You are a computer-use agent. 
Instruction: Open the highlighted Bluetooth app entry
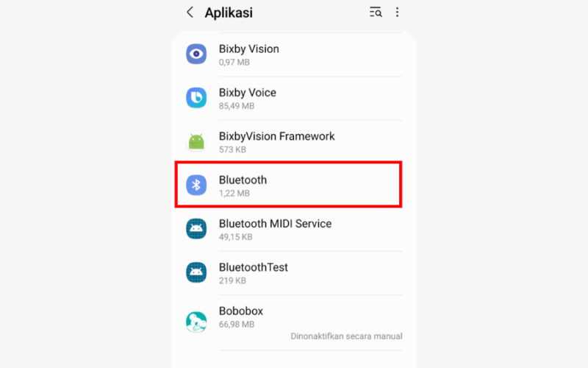click(288, 185)
